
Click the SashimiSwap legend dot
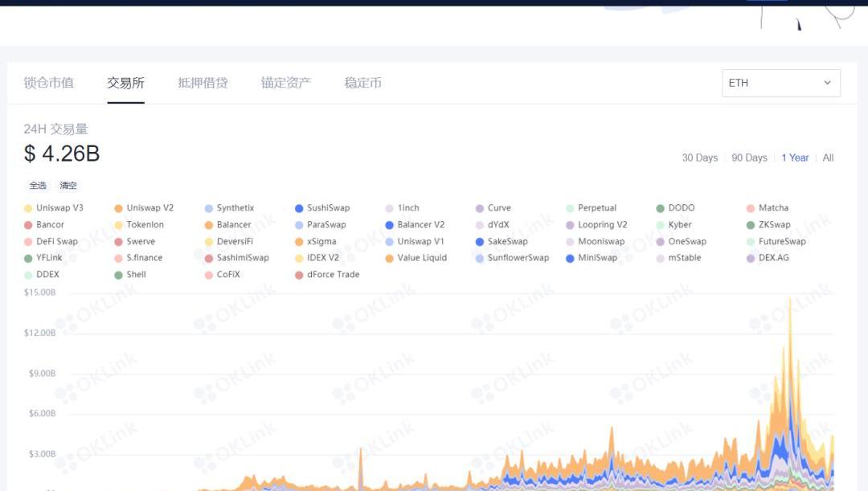pyautogui.click(x=209, y=259)
